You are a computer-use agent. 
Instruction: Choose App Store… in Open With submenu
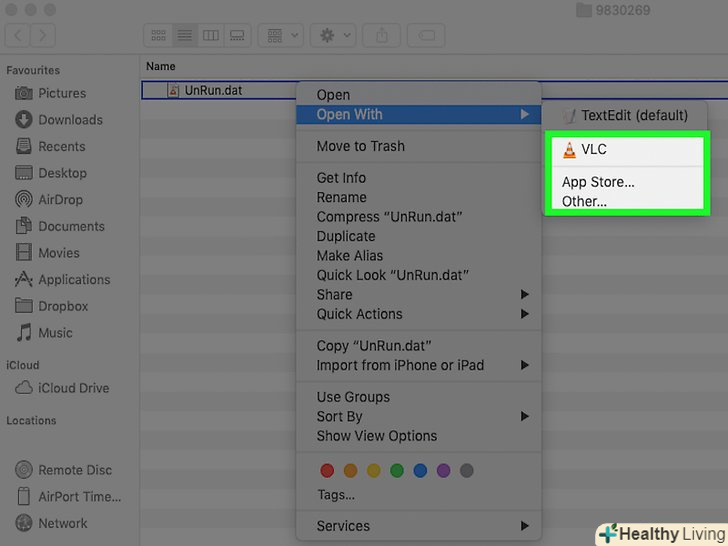coord(627,182)
